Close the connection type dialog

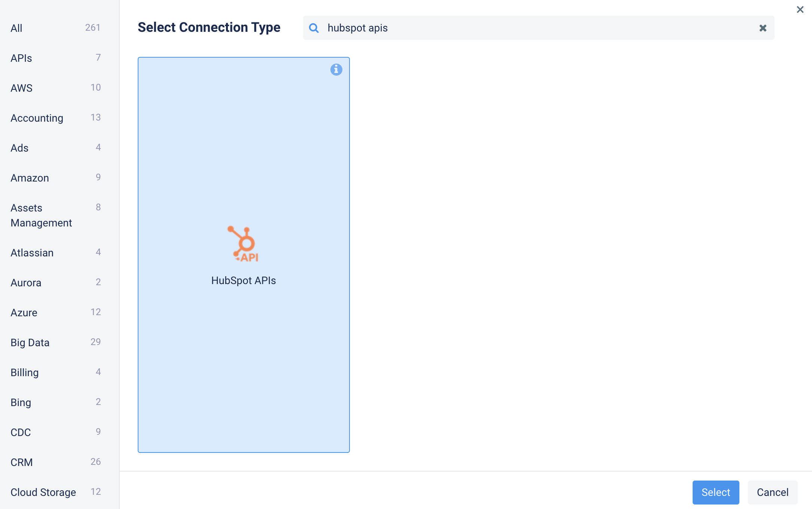click(800, 9)
